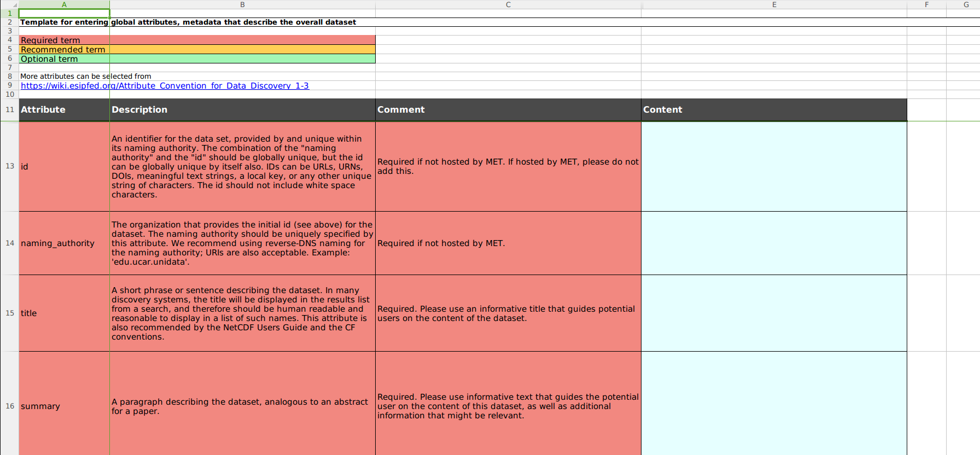Viewport: 980px width, 455px height.
Task: Click 'More attributes can be selected from' text
Action: [85, 77]
